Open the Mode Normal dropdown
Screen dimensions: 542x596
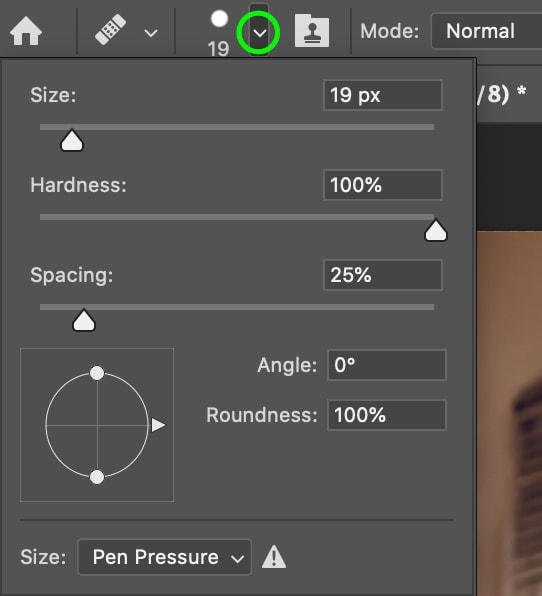pos(487,31)
